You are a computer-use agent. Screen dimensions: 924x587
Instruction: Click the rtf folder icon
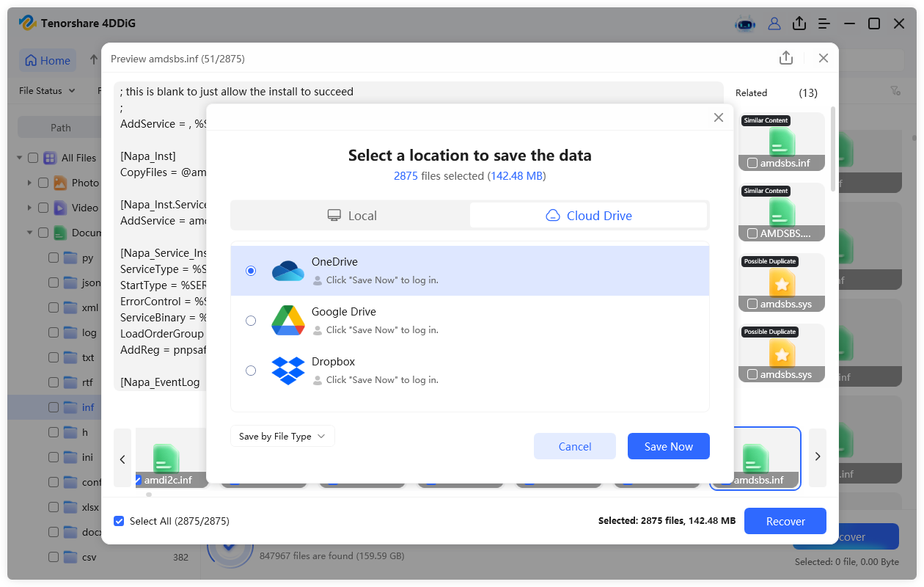[70, 382]
